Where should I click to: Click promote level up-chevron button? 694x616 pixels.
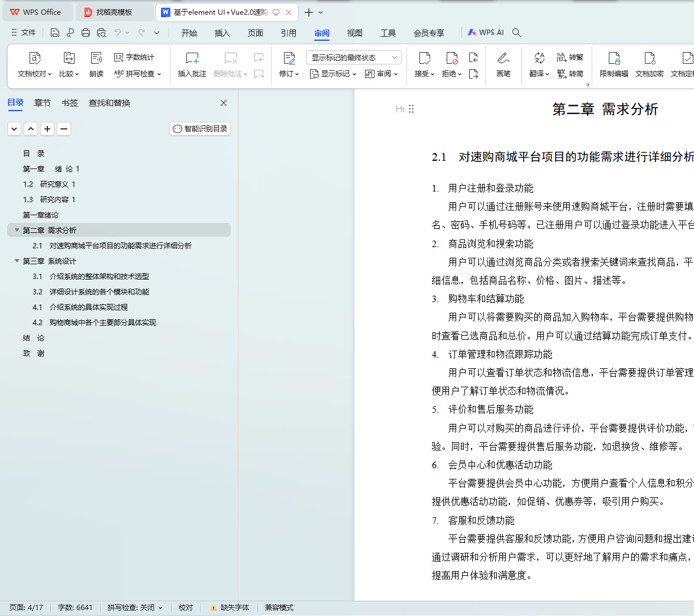(31, 129)
